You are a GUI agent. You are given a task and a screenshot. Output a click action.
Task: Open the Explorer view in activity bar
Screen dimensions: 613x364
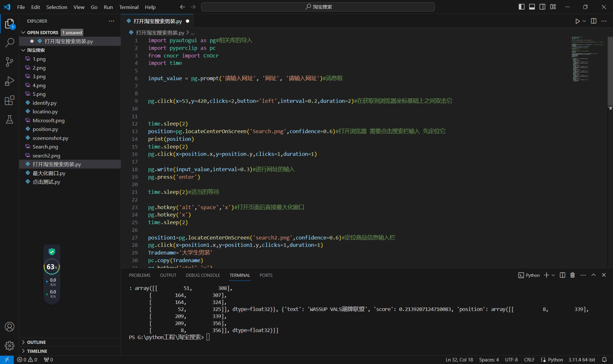[x=10, y=24]
